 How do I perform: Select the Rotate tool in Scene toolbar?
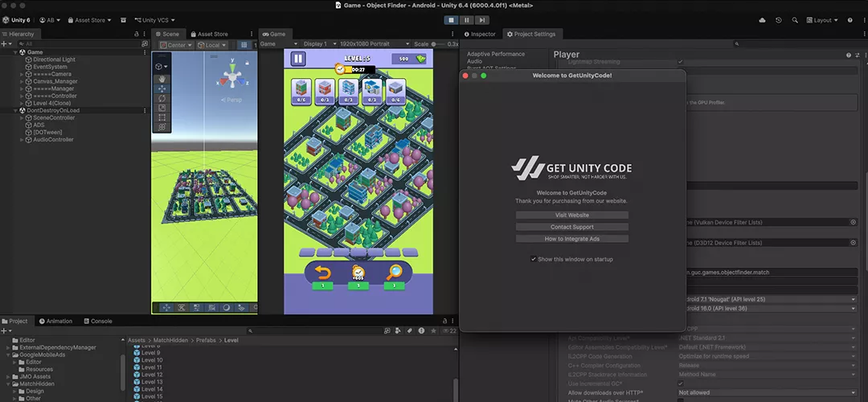coord(162,98)
